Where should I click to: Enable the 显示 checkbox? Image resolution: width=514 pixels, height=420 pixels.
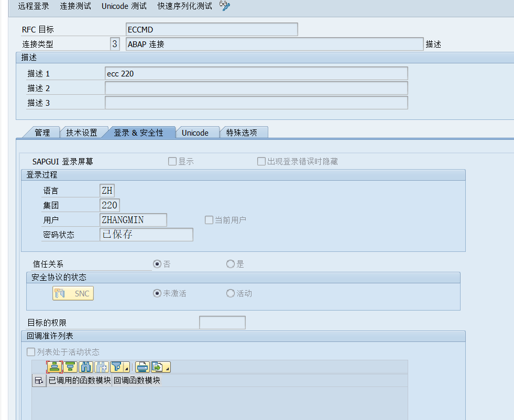[x=172, y=161]
